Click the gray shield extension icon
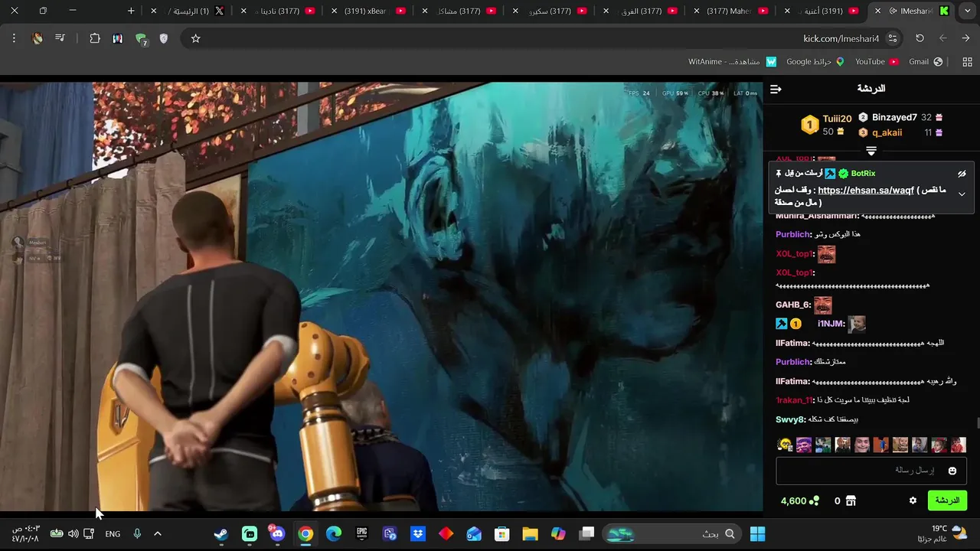Image resolution: width=980 pixels, height=551 pixels. (x=164, y=38)
